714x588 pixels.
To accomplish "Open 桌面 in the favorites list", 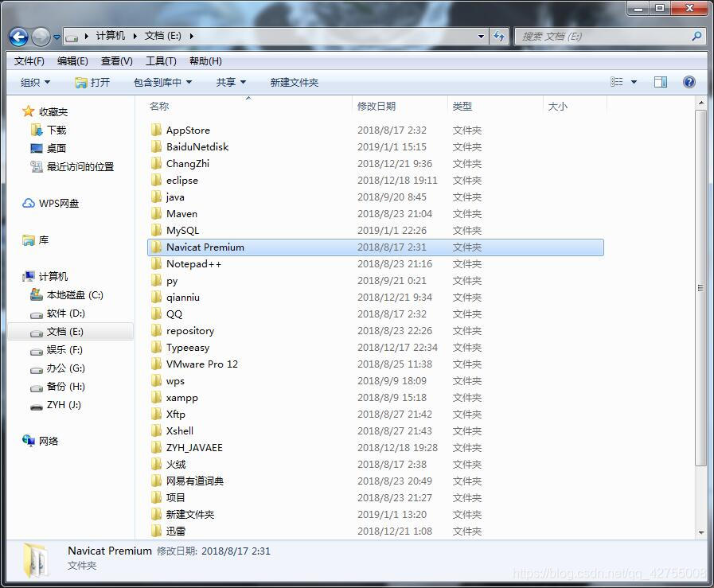I will (49, 148).
